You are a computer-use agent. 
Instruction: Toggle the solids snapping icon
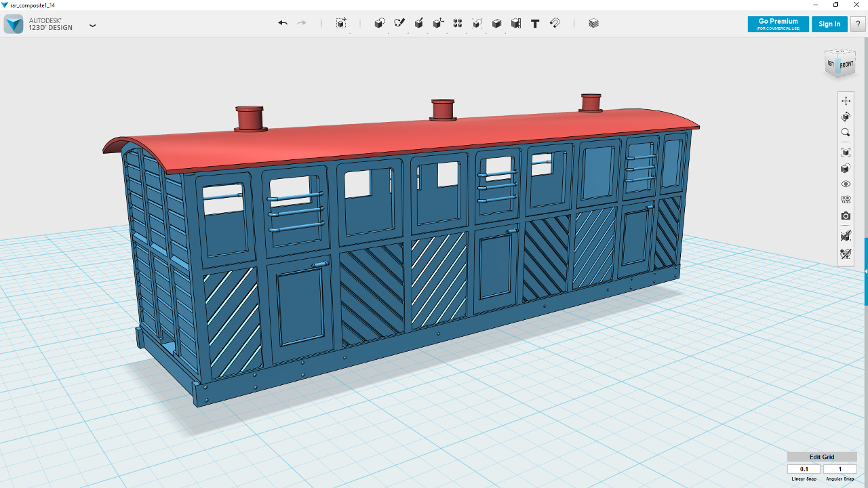846,236
